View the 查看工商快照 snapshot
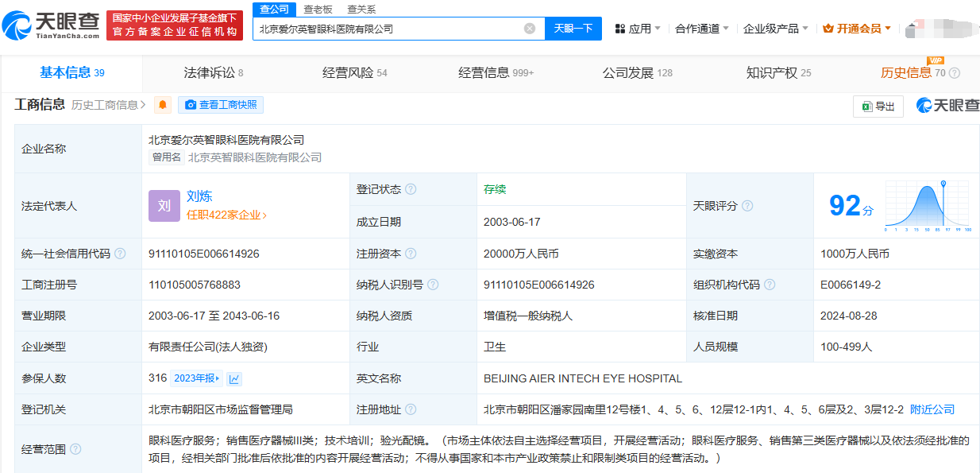The width and height of the screenshot is (980, 473). point(221,105)
